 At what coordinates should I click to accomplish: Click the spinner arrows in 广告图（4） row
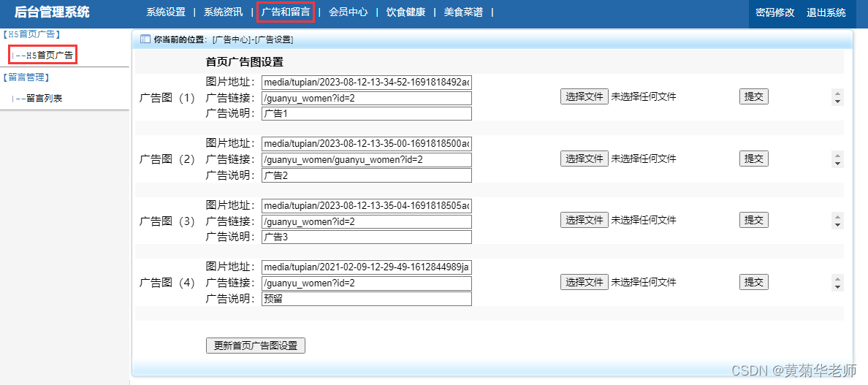[837, 283]
